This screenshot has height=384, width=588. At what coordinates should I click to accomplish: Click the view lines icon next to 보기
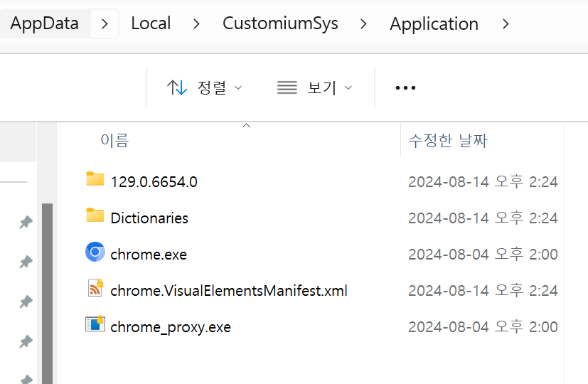click(287, 87)
